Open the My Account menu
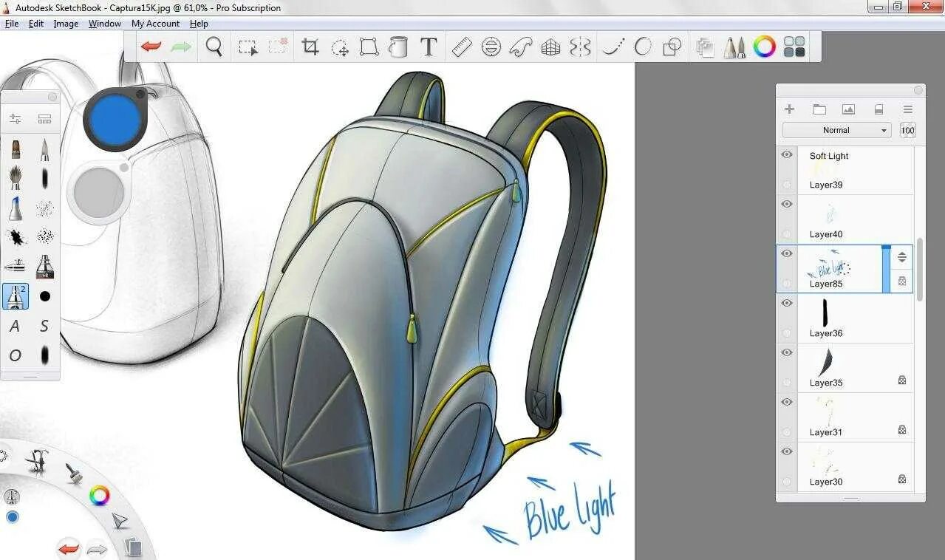Screen dimensions: 945x560 156,24
